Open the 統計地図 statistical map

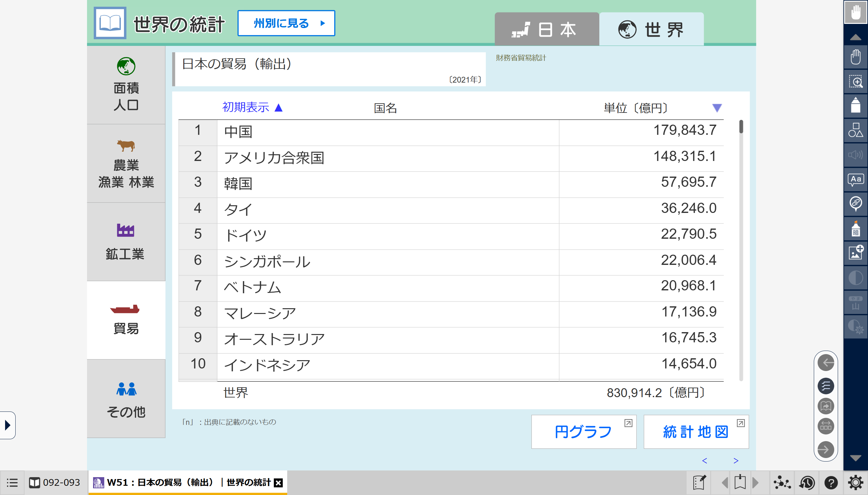(696, 432)
